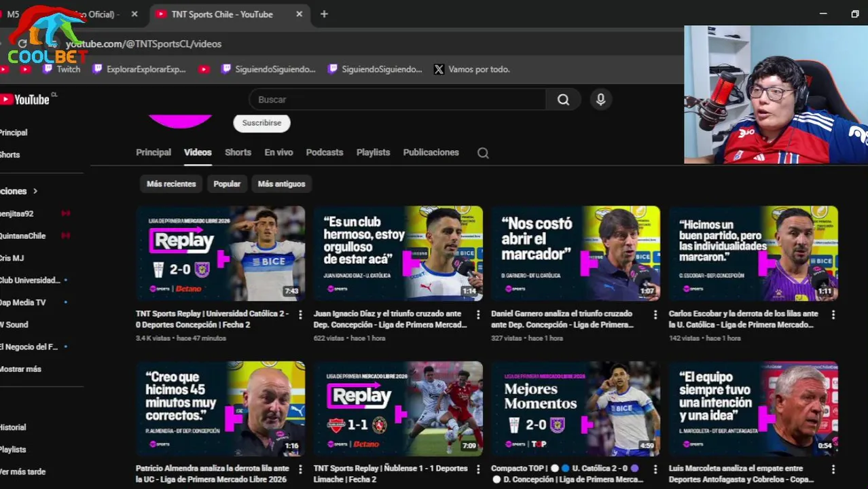Filter videos by Más antiguos

pos(281,184)
